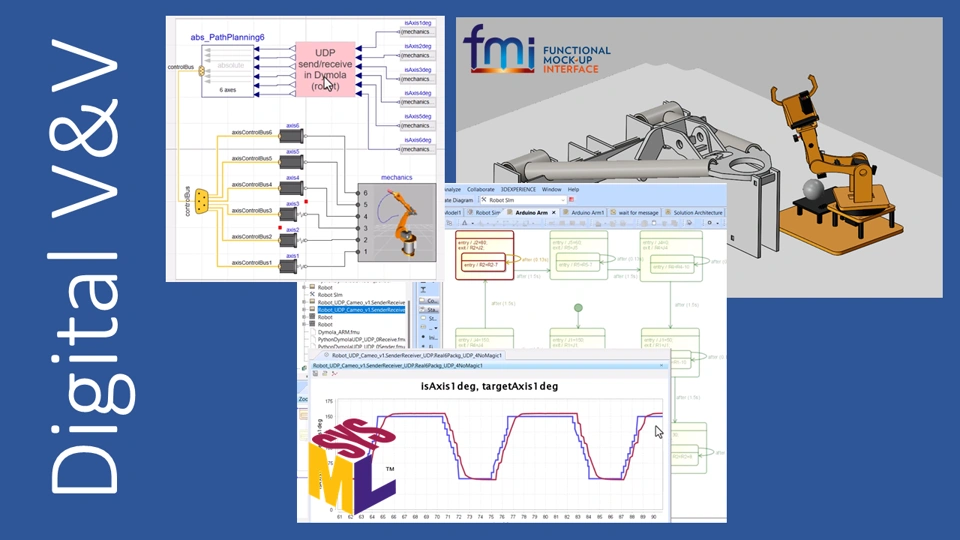Click the axis3 motor block
Image resolution: width=960 pixels, height=540 pixels.
coord(289,214)
